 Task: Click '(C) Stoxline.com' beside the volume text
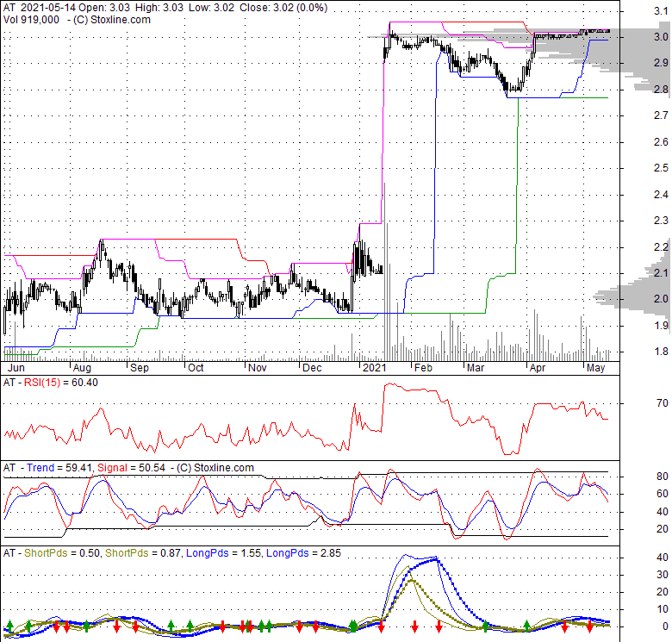[x=112, y=20]
